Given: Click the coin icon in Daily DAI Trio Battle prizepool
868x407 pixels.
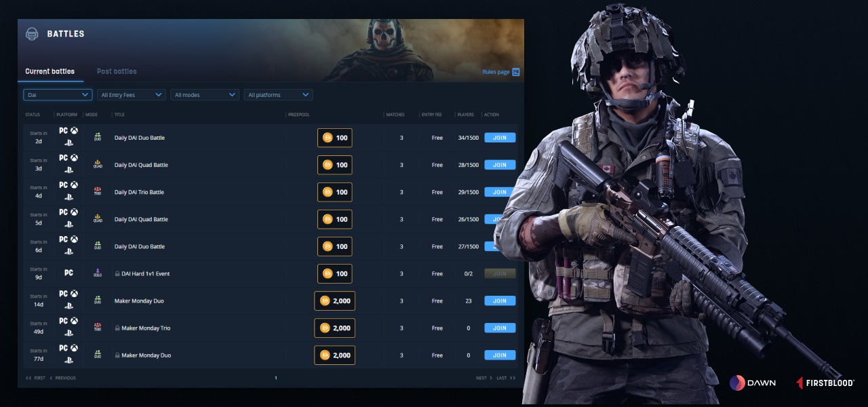Looking at the screenshot, I should click(328, 192).
